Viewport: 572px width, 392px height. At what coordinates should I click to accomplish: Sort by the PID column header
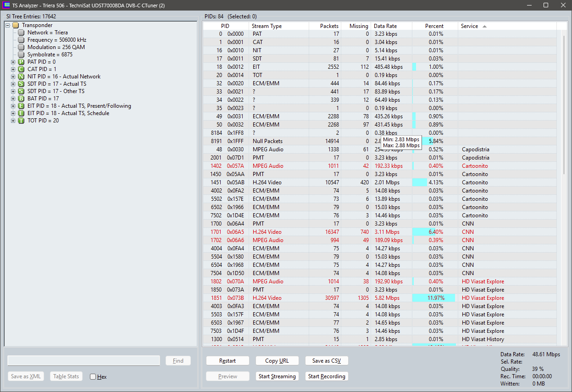pyautogui.click(x=226, y=26)
